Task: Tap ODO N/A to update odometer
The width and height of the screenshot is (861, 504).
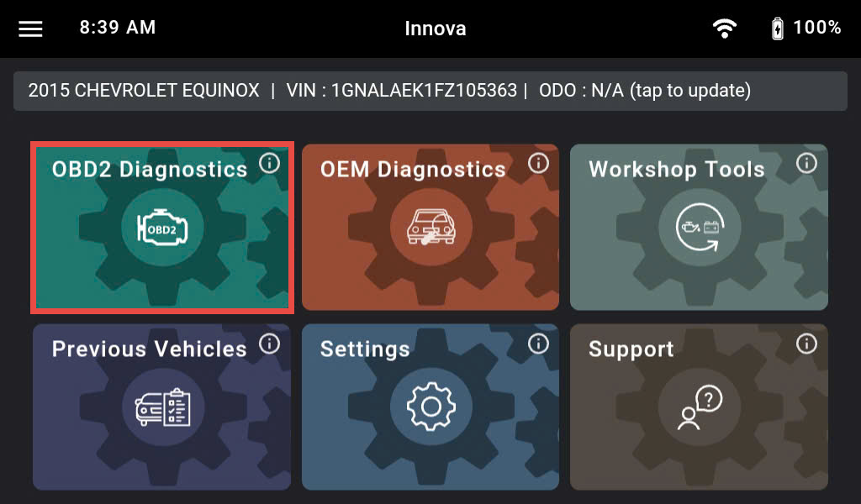Action: [x=645, y=91]
